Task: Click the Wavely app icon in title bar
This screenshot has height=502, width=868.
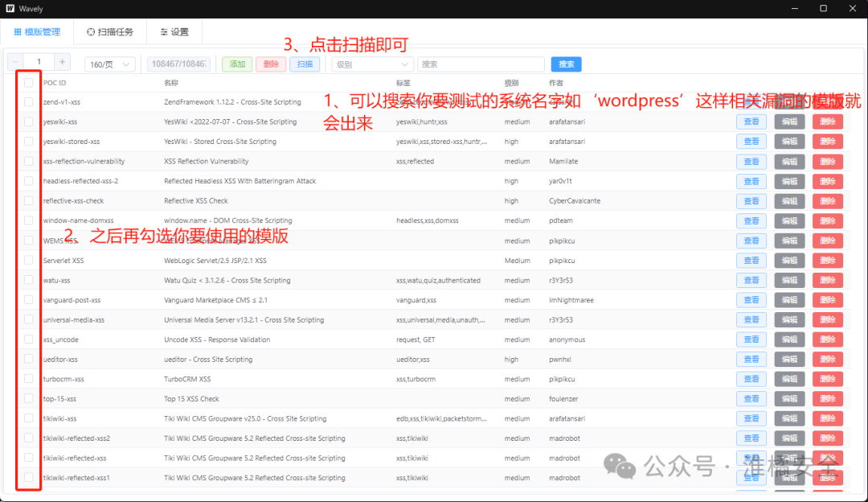Action: point(10,8)
